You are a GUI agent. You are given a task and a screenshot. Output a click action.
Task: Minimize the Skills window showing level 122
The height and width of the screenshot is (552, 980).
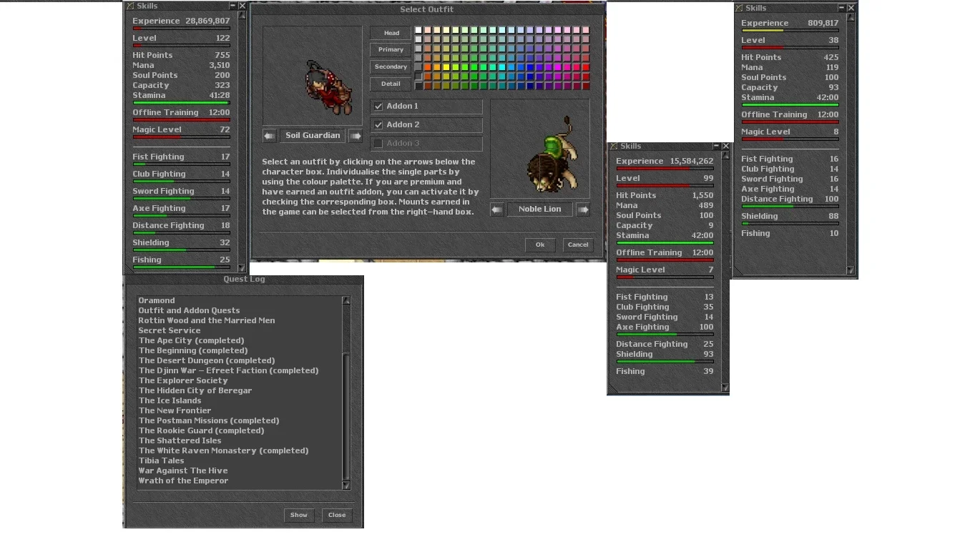pyautogui.click(x=232, y=6)
